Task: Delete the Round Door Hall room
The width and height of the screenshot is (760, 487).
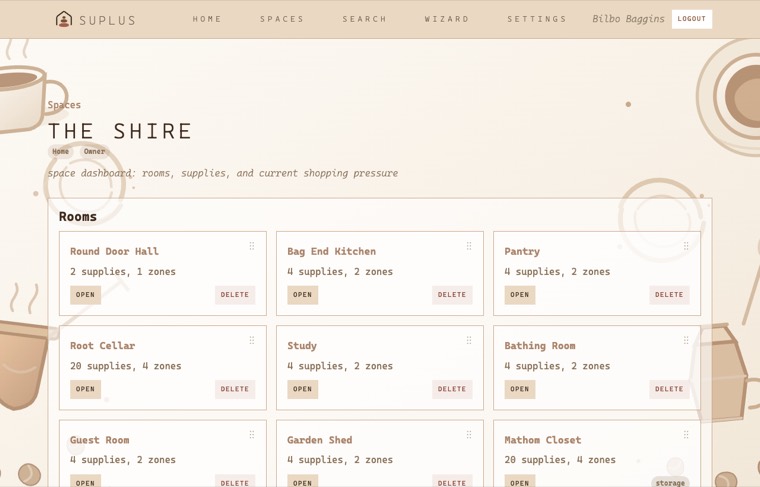Action: [235, 295]
